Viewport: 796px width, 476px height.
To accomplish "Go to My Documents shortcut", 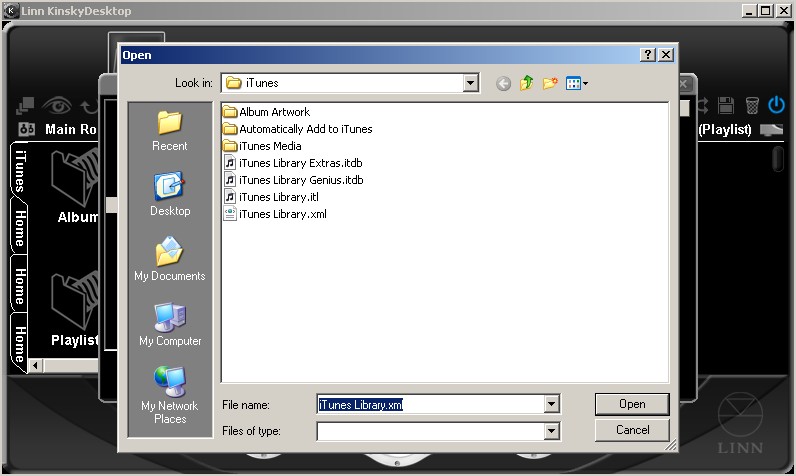I will click(170, 259).
